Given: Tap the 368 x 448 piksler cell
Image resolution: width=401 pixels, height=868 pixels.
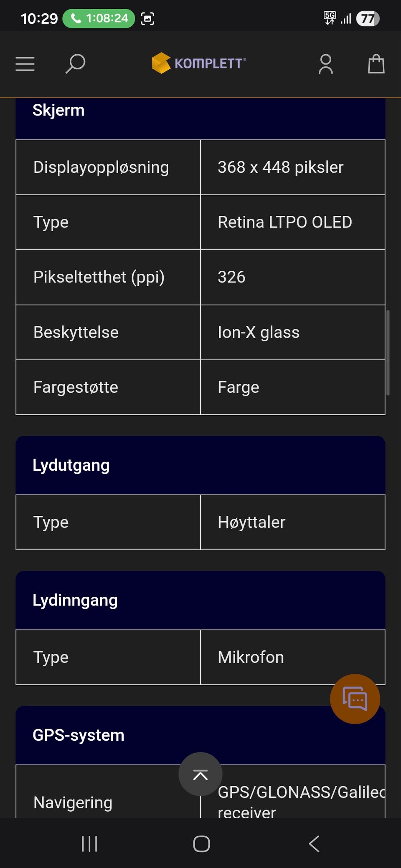Looking at the screenshot, I should tap(293, 167).
